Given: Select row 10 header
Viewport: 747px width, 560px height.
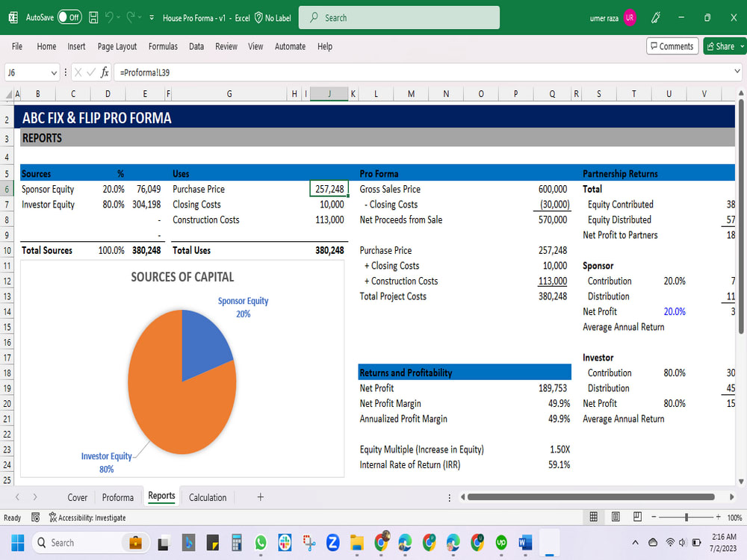Looking at the screenshot, I should 7,250.
